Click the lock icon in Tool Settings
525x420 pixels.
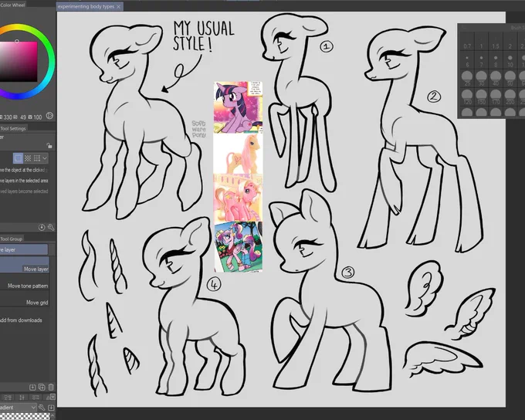49,145
